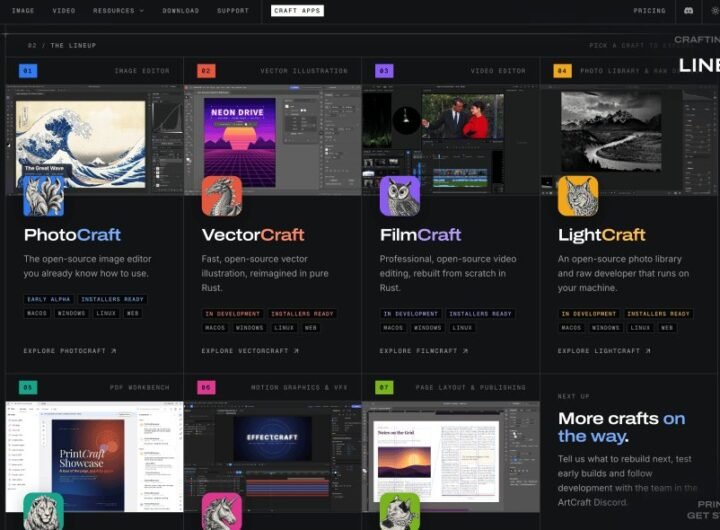Screen dimensions: 720x530
Task: Click the Video Editor category label
Action: click(x=498, y=71)
